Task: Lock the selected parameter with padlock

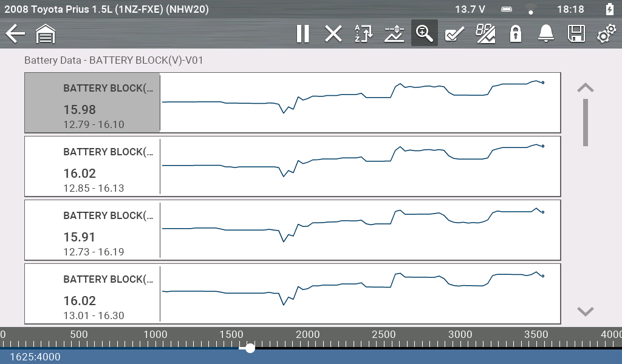Action: click(516, 33)
